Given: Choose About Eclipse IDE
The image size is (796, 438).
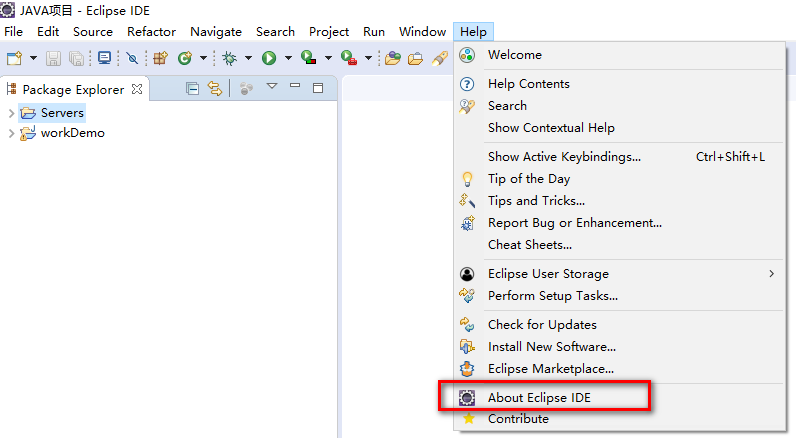Looking at the screenshot, I should click(x=619, y=397).
